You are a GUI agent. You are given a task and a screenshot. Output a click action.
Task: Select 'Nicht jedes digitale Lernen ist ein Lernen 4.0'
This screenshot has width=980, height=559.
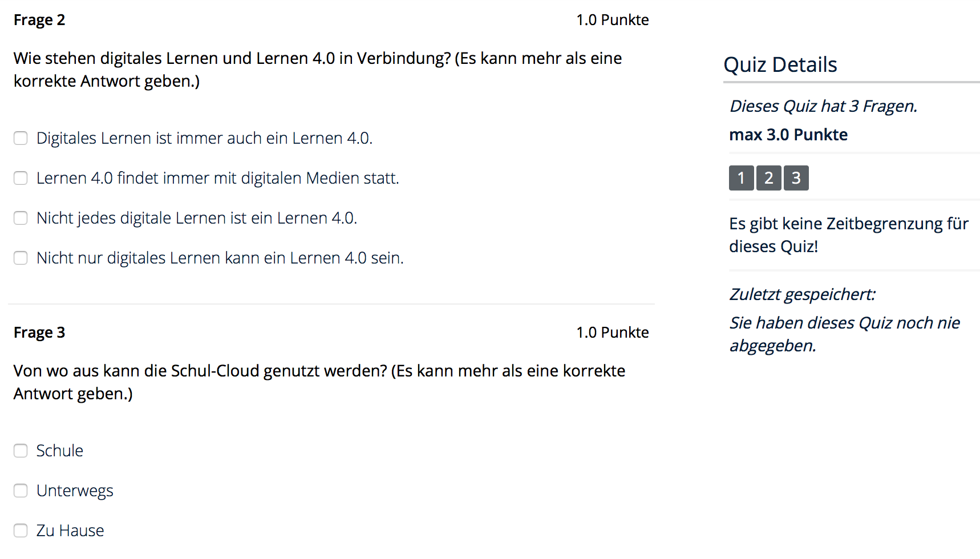coord(21,218)
